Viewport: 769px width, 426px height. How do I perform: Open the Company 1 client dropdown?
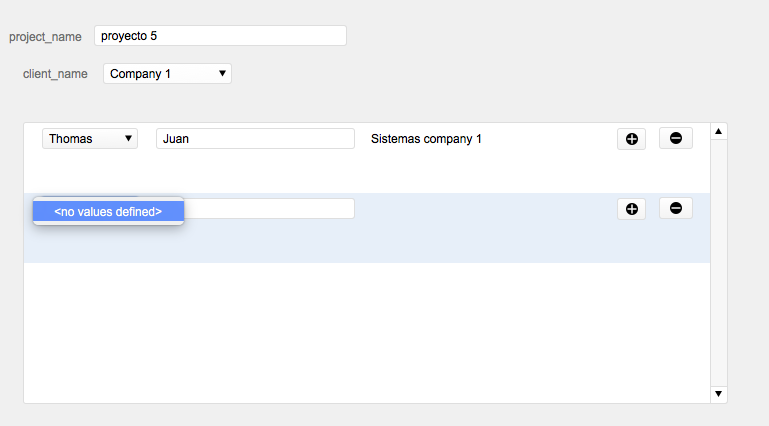pyautogui.click(x=167, y=74)
